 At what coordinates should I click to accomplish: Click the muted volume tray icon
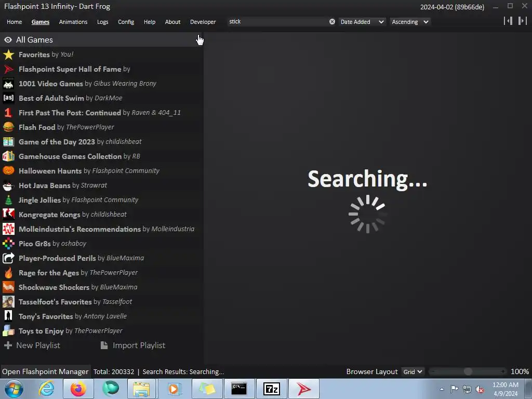(480, 390)
